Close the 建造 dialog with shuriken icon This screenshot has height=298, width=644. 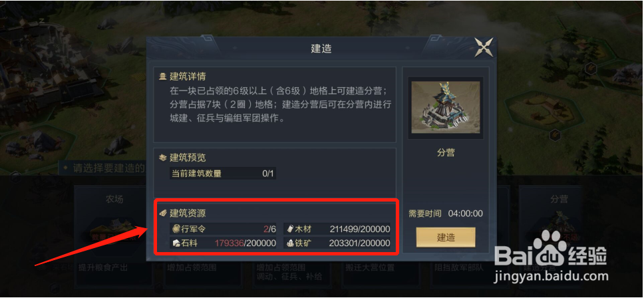pyautogui.click(x=484, y=47)
